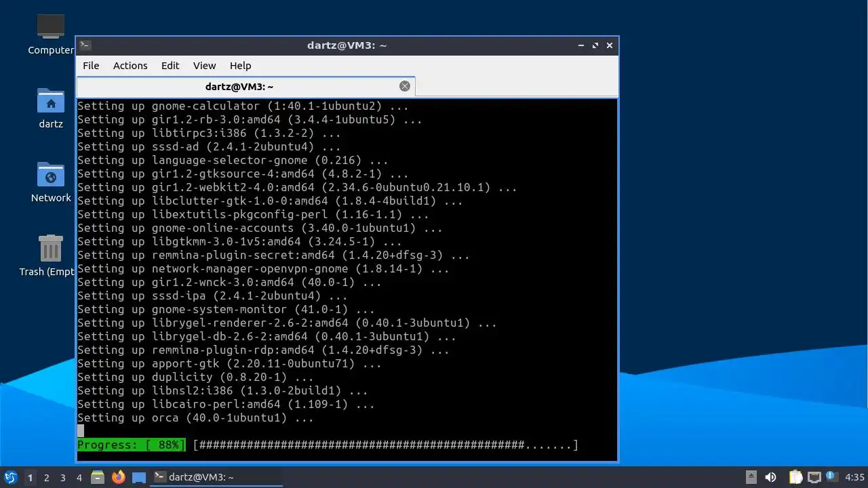
Task: Click the 'Setting up duplicity' line
Action: pyautogui.click(x=195, y=377)
